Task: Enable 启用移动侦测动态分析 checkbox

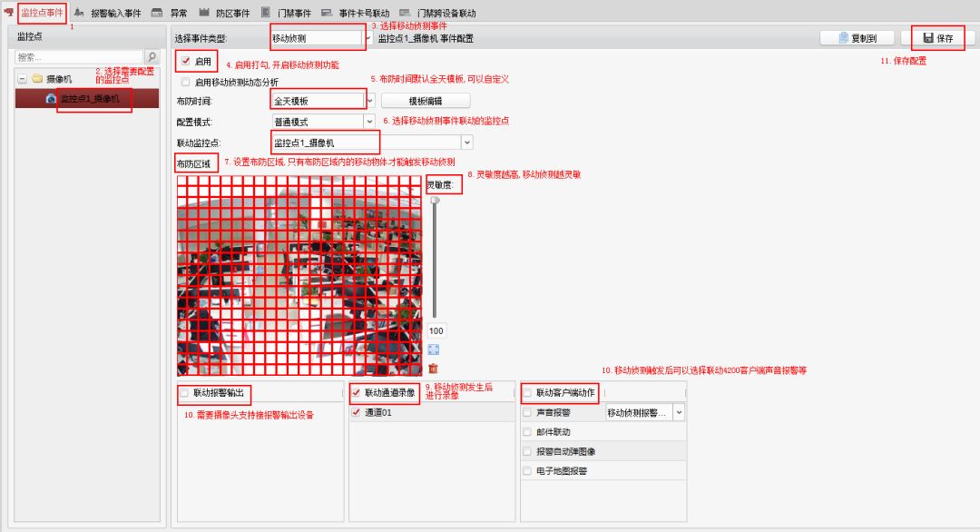Action: tap(186, 82)
